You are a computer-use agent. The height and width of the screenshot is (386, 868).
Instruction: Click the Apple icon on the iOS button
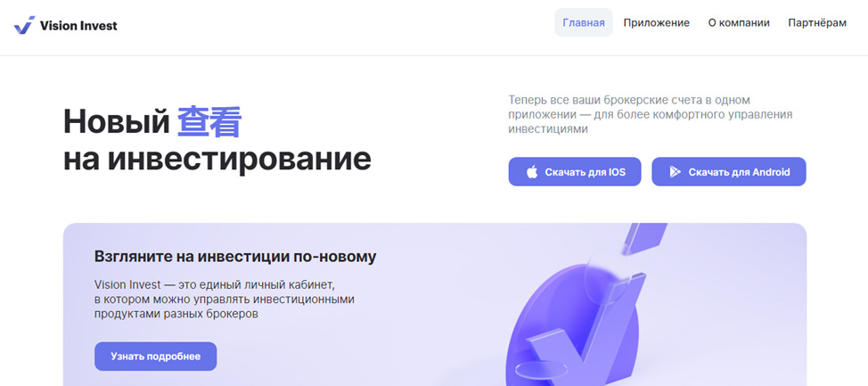pos(531,172)
